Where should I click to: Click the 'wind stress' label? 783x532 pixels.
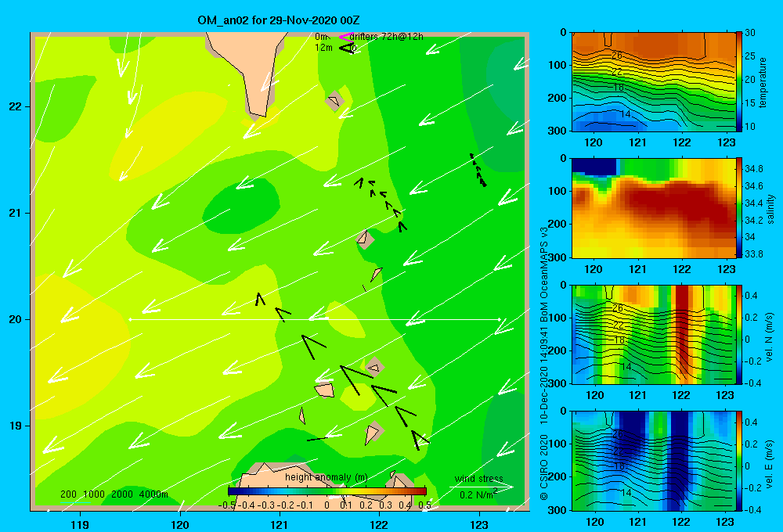tap(479, 478)
